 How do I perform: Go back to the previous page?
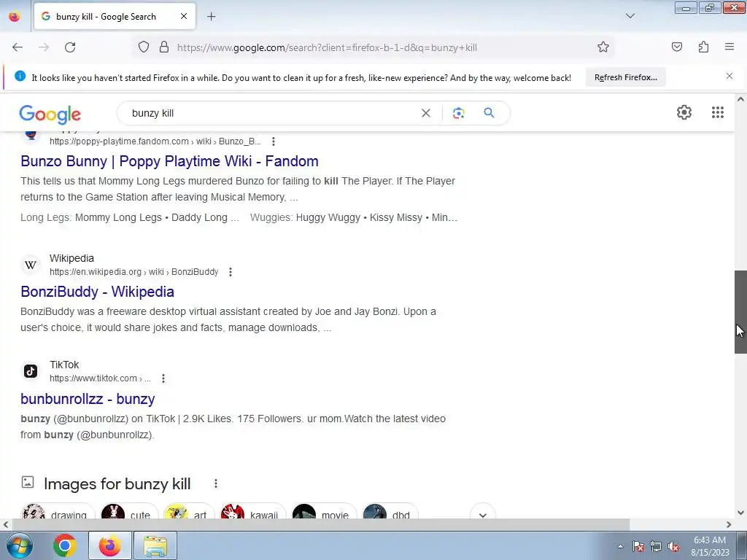18,47
